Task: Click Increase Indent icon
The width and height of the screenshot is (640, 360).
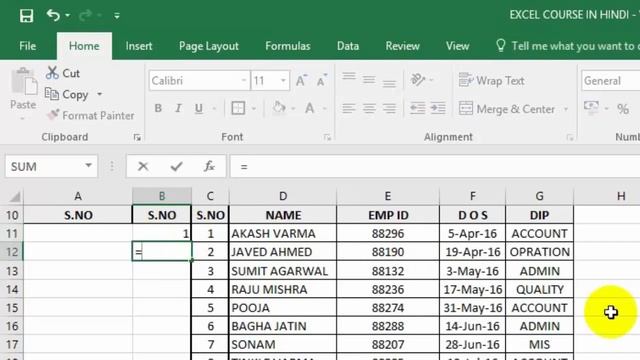Action: click(438, 108)
